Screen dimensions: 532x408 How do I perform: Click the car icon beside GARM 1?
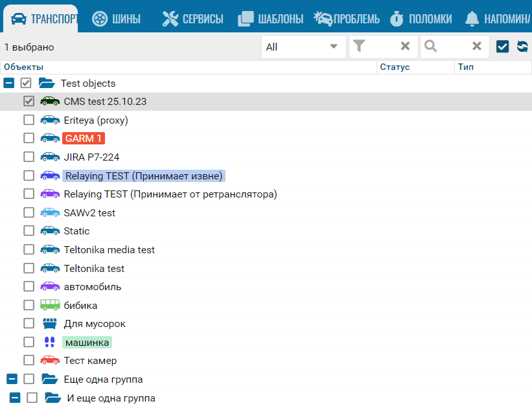[50, 138]
